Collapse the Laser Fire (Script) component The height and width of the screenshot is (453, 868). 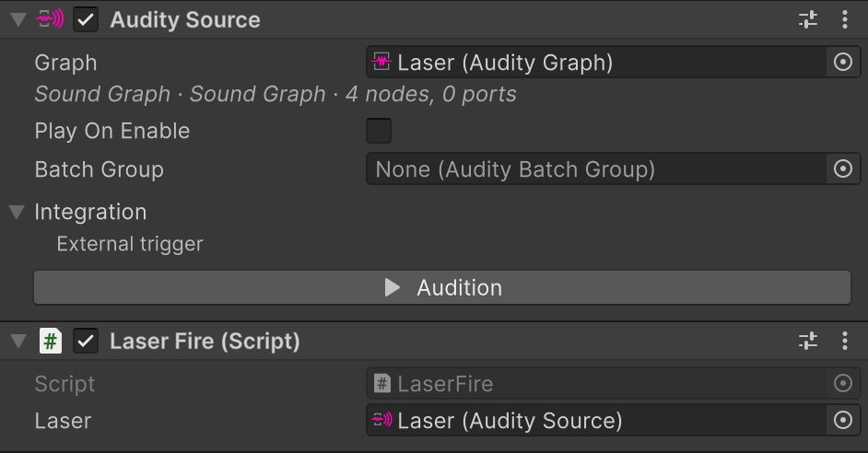coord(18,342)
